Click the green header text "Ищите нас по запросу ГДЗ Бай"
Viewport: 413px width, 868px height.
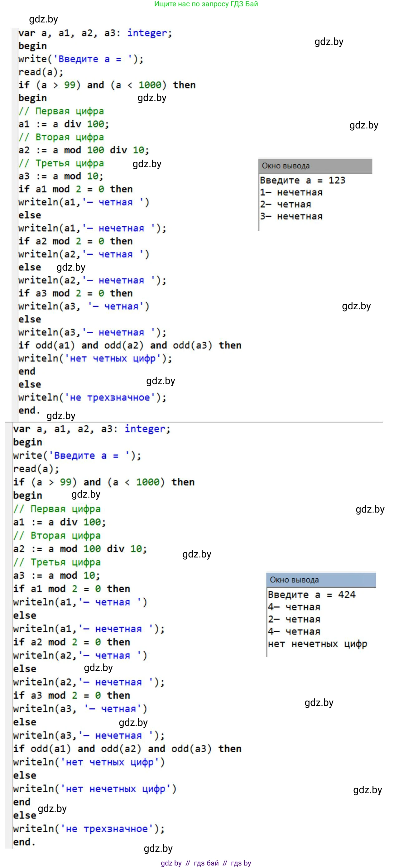206,4
